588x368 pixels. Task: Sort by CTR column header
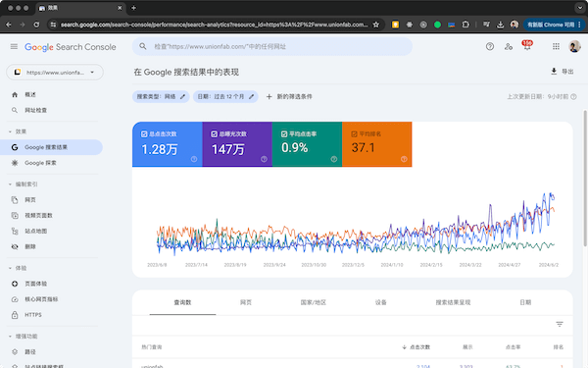coord(513,347)
